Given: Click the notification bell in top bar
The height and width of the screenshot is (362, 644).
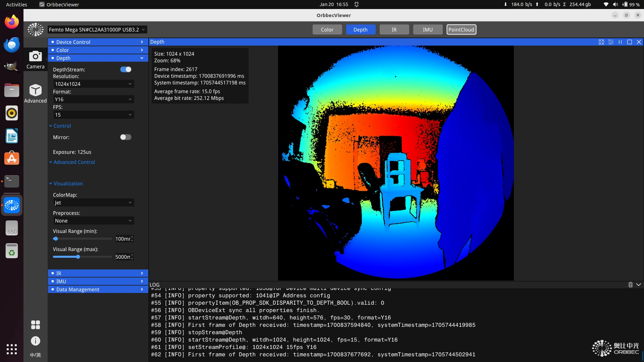Looking at the screenshot, I should (x=357, y=4).
